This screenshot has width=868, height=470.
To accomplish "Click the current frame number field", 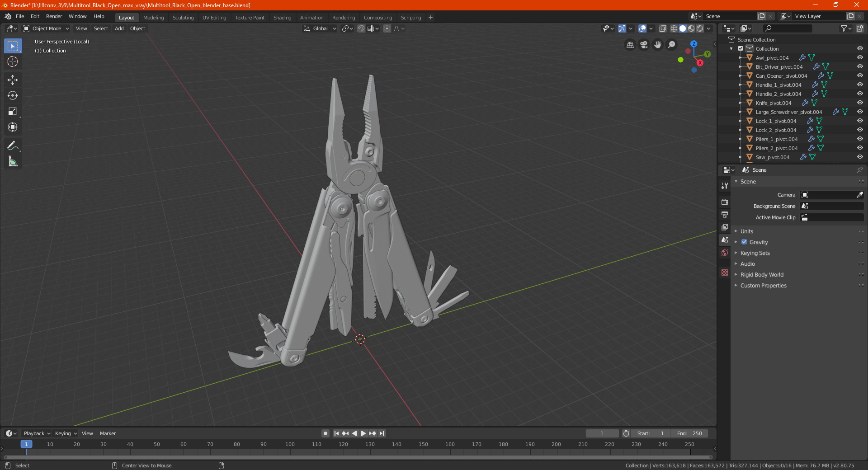I will [602, 433].
